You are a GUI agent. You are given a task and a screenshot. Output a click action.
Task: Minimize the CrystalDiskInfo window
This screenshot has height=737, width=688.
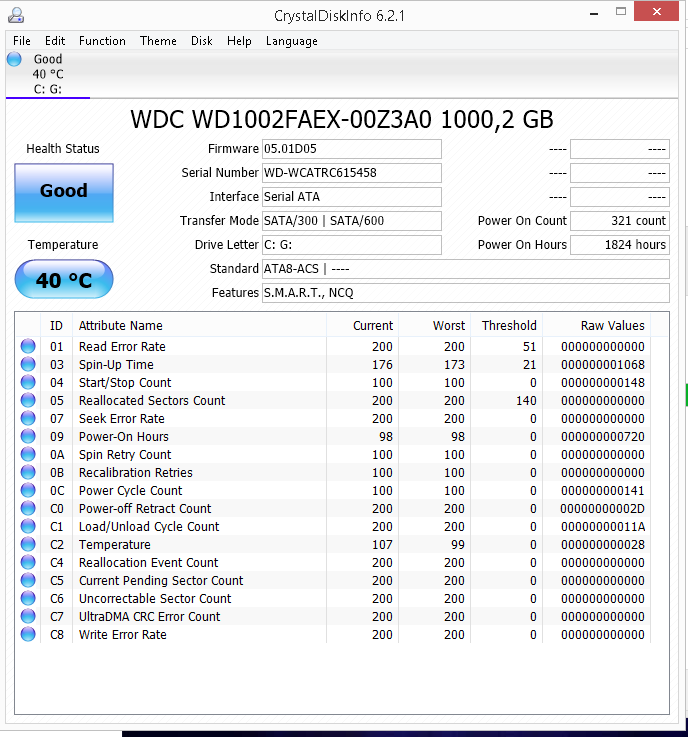594,12
